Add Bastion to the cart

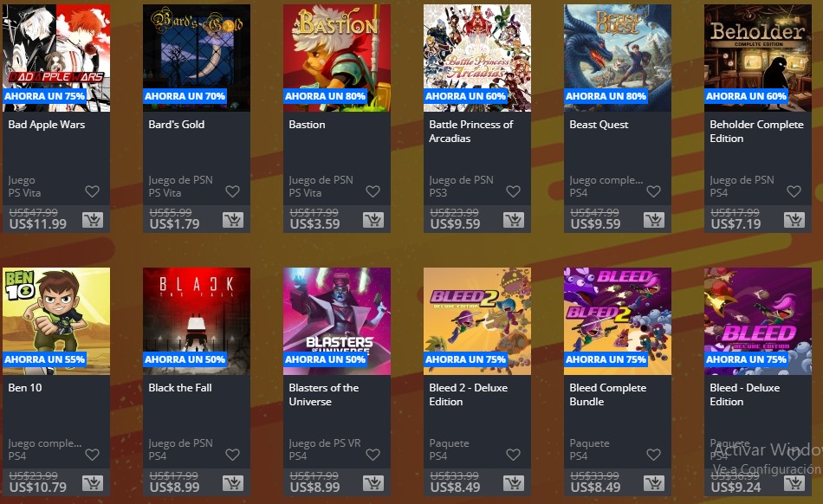373,219
